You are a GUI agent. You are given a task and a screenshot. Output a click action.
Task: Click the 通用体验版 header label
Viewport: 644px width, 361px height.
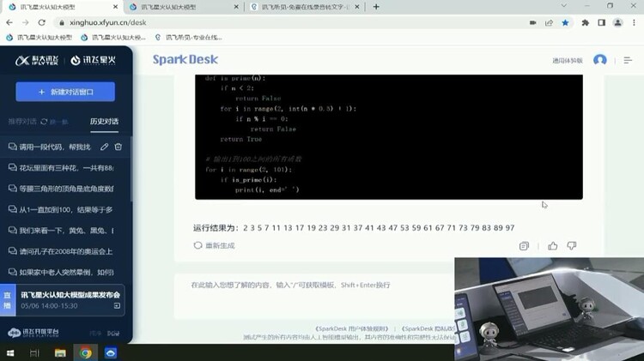(x=568, y=61)
